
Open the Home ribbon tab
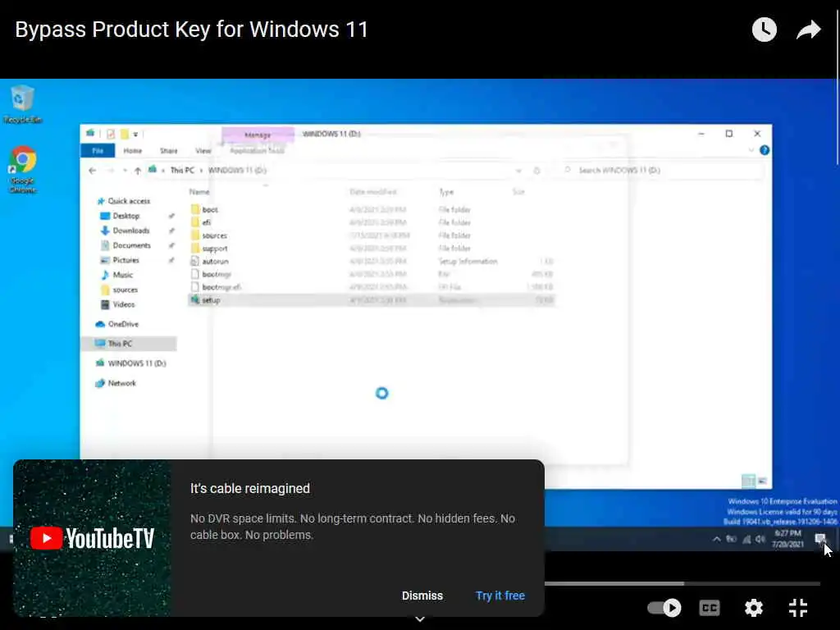point(132,151)
